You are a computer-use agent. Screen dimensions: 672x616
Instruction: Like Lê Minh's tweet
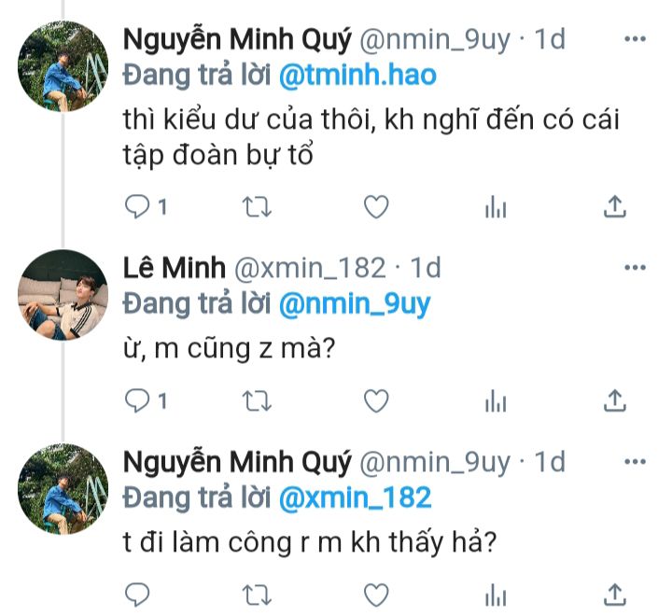(375, 401)
